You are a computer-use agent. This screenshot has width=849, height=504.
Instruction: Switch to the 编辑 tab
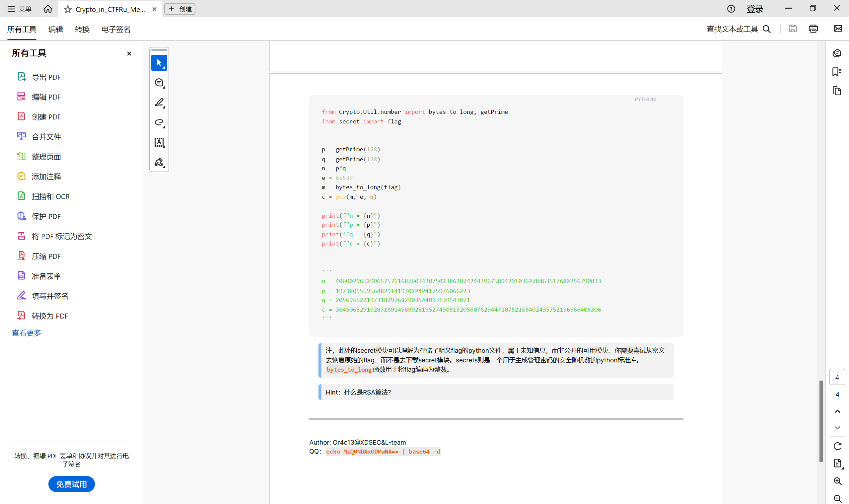(56, 29)
